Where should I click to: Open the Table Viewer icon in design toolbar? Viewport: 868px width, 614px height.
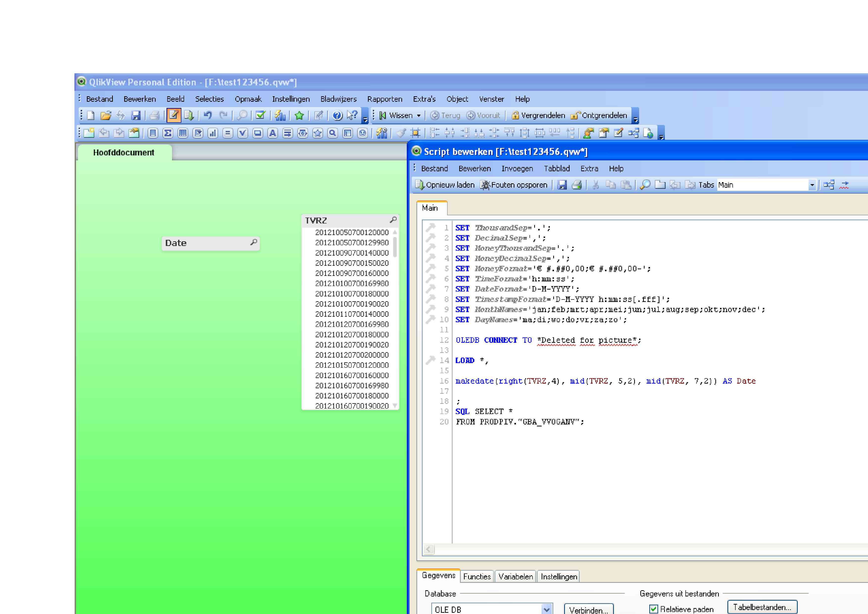(x=633, y=133)
